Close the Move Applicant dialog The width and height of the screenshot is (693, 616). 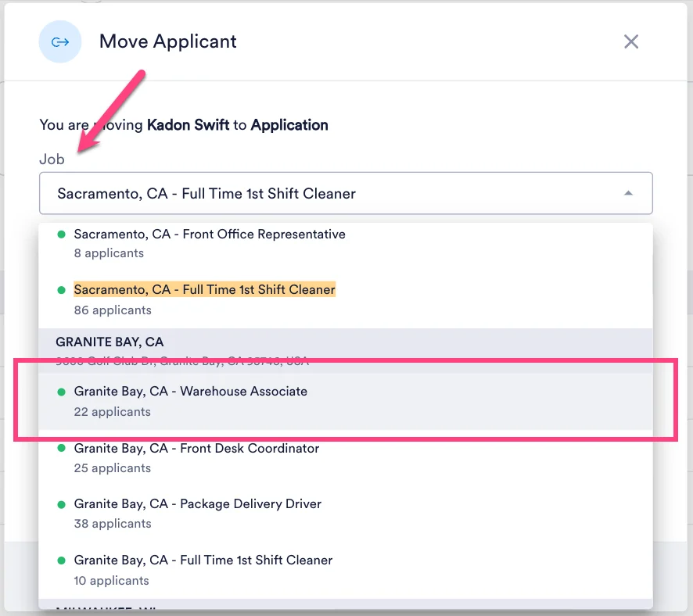tap(630, 42)
